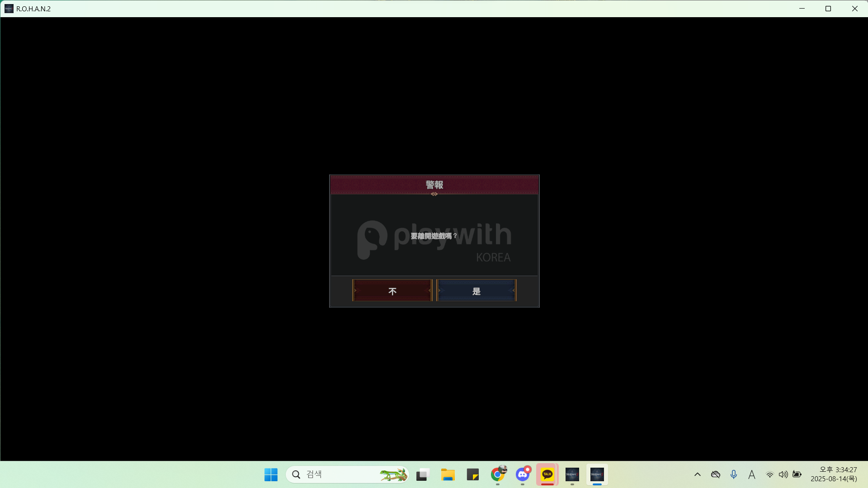Open the clock and date panel

834,474
